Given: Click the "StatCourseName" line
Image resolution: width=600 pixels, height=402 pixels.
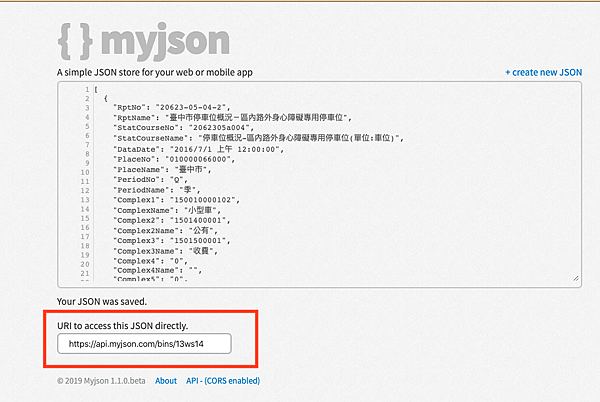Looking at the screenshot, I should click(x=258, y=138).
